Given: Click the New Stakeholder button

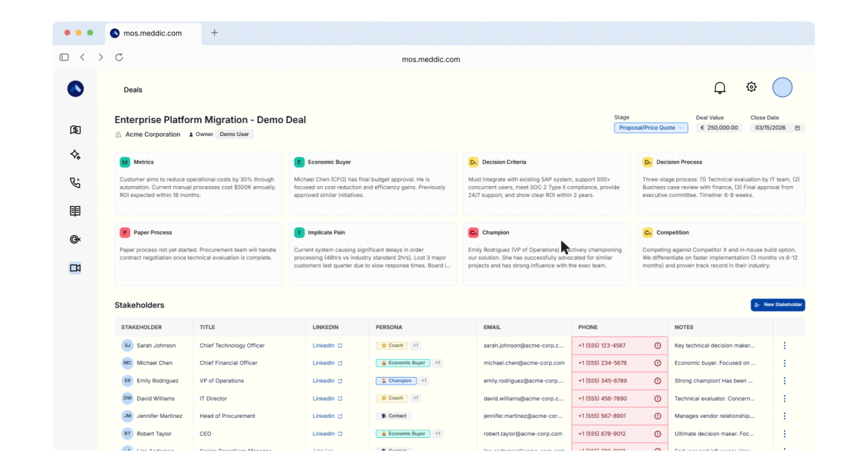Looking at the screenshot, I should pos(778,305).
